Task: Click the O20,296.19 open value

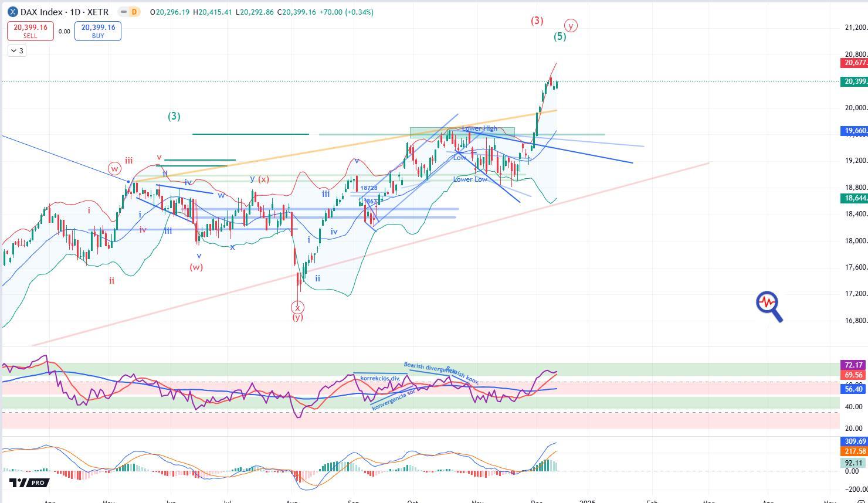Action: click(169, 12)
